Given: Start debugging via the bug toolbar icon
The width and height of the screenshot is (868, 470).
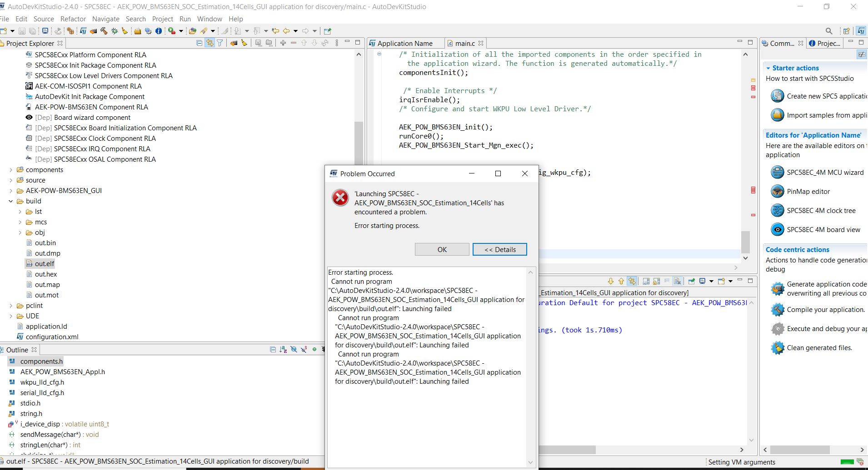Looking at the screenshot, I should tap(113, 30).
